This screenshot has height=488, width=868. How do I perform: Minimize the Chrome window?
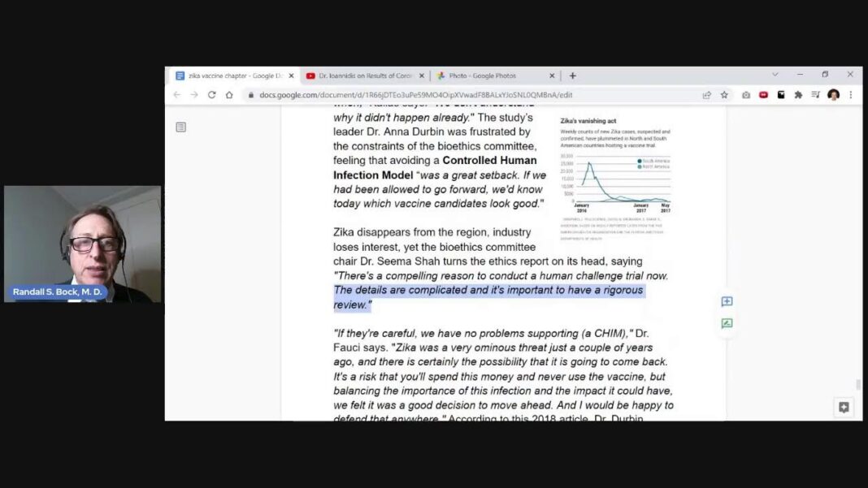[800, 74]
